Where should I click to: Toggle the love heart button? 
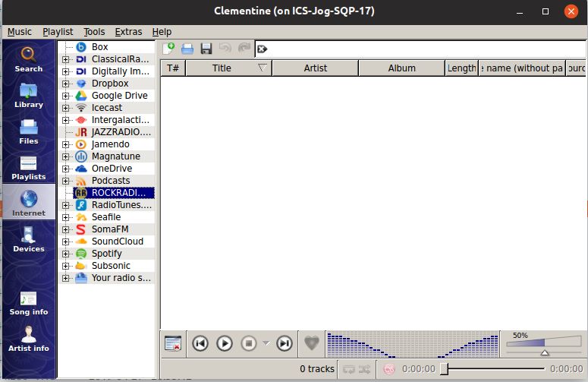coord(311,343)
